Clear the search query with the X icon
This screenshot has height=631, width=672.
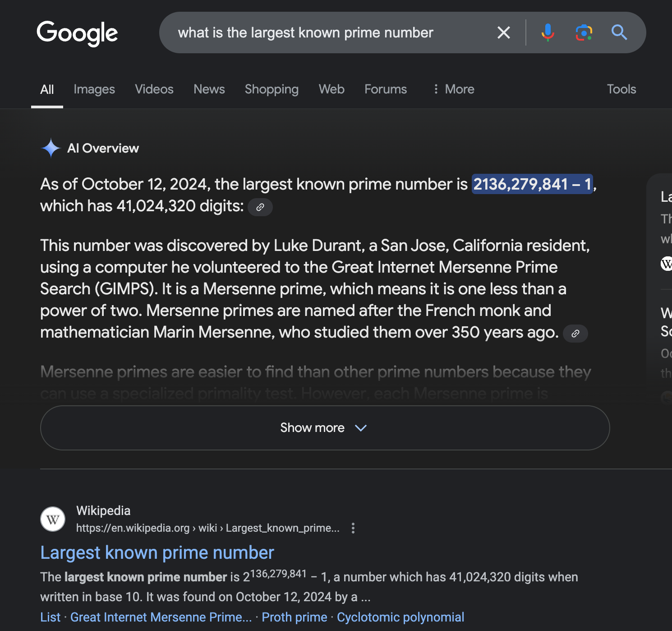pyautogui.click(x=503, y=32)
